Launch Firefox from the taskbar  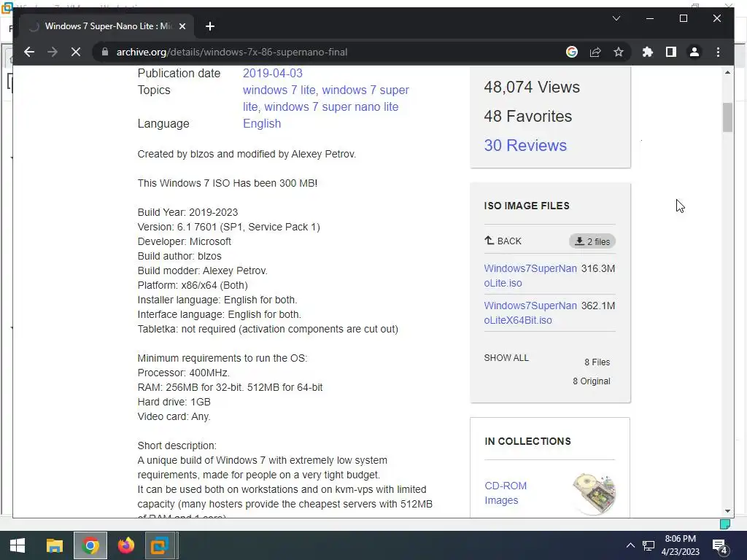pyautogui.click(x=125, y=545)
